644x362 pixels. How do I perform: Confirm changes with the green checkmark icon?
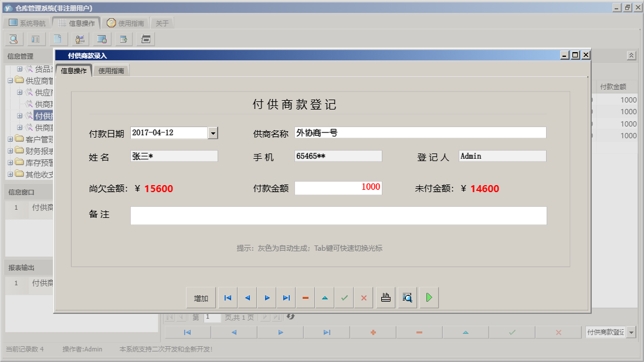344,298
